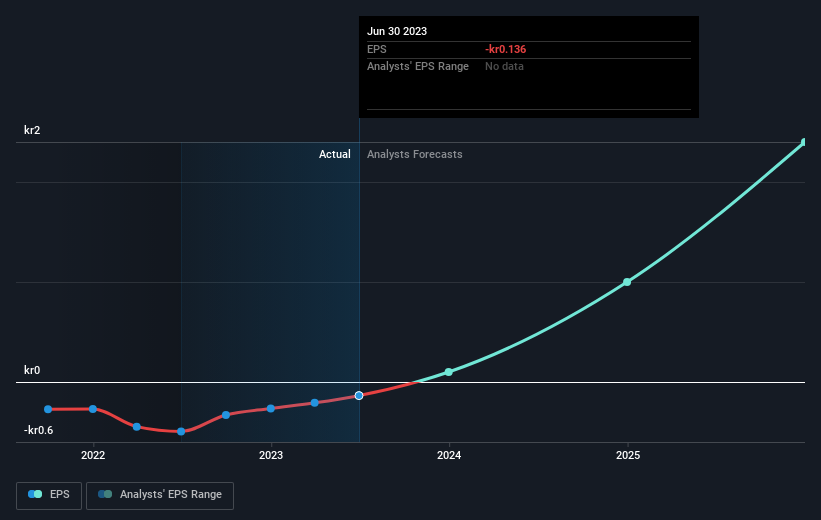Click the 2023 x-axis label

pos(271,455)
